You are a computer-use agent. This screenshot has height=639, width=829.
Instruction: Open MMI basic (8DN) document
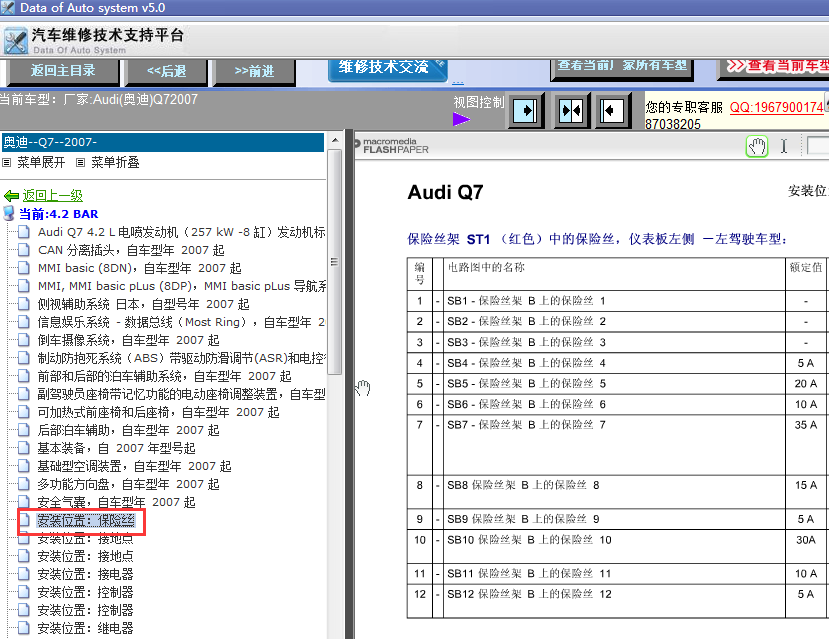coord(140,268)
